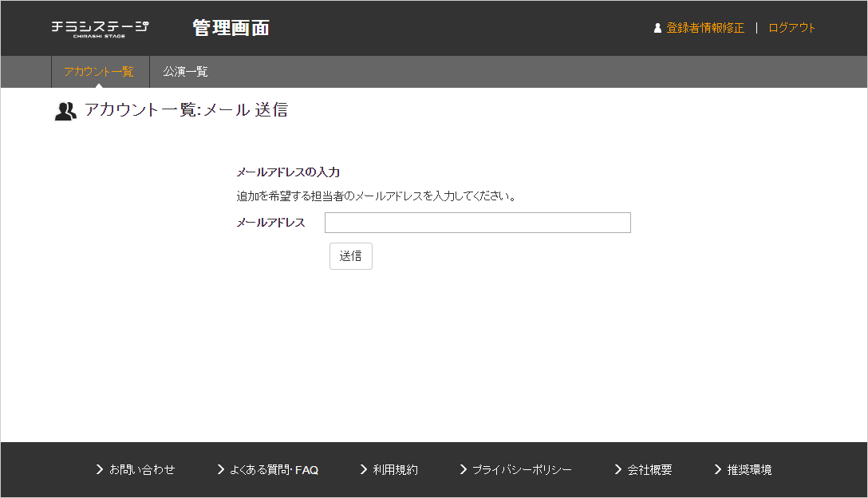This screenshot has width=868, height=498.
Task: Switch to the 公演一覧 tab
Action: [x=185, y=72]
